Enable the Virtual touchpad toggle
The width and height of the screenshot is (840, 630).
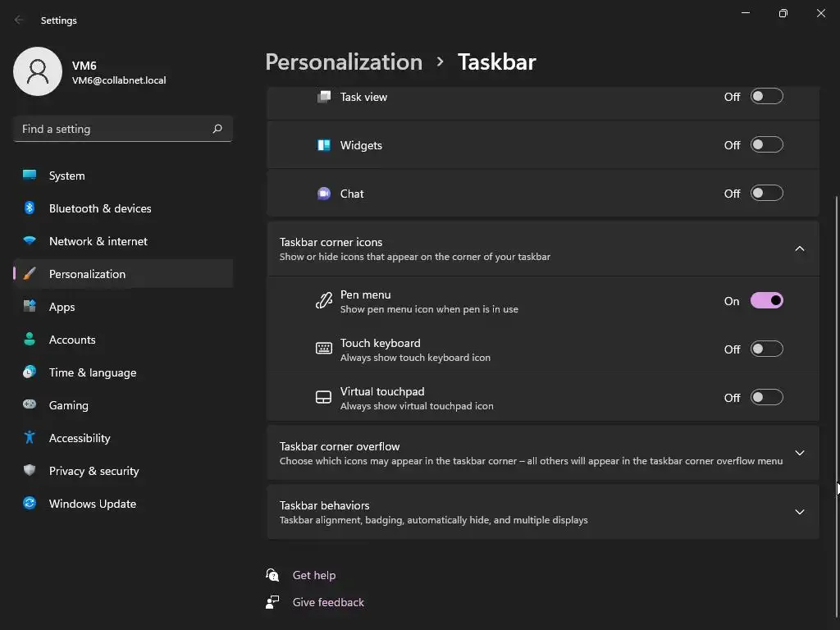766,398
